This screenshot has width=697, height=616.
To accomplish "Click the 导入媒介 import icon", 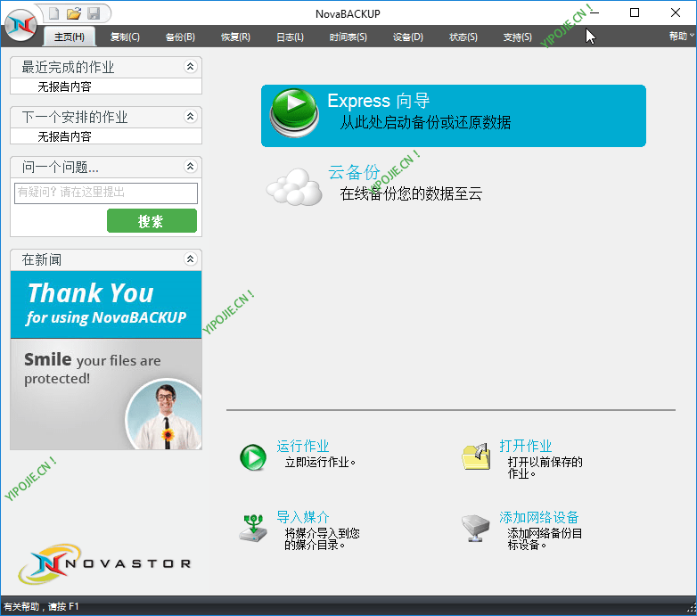I will [x=253, y=528].
